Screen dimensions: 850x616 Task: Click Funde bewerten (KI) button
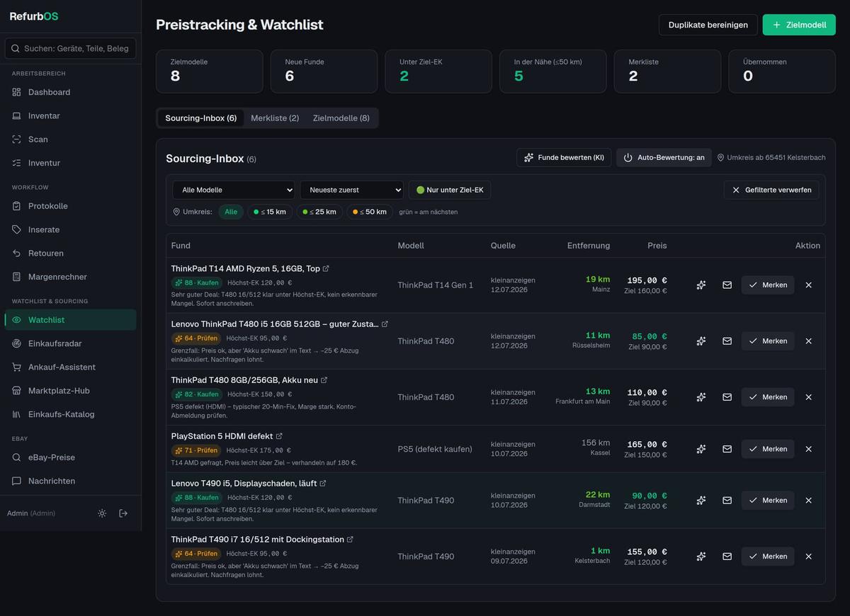point(564,157)
